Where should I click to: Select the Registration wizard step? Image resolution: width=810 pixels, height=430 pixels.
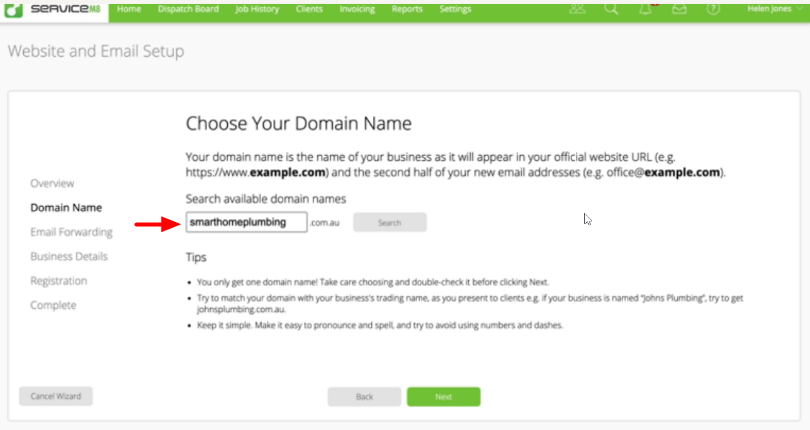coord(58,281)
